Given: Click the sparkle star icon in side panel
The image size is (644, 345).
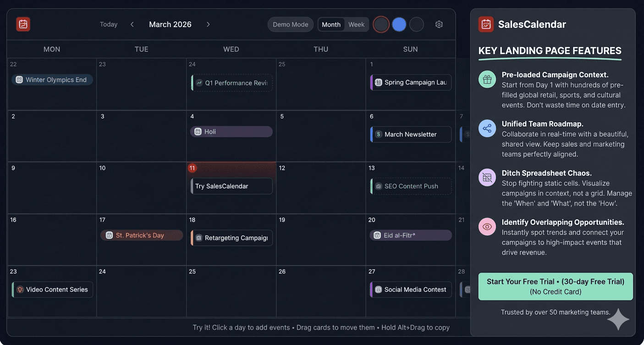Looking at the screenshot, I should click(618, 319).
